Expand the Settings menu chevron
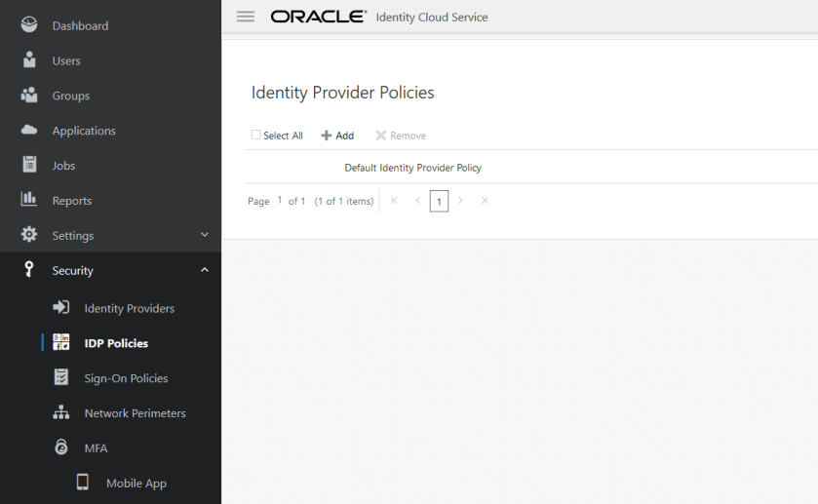Image resolution: width=818 pixels, height=504 pixels. [205, 235]
